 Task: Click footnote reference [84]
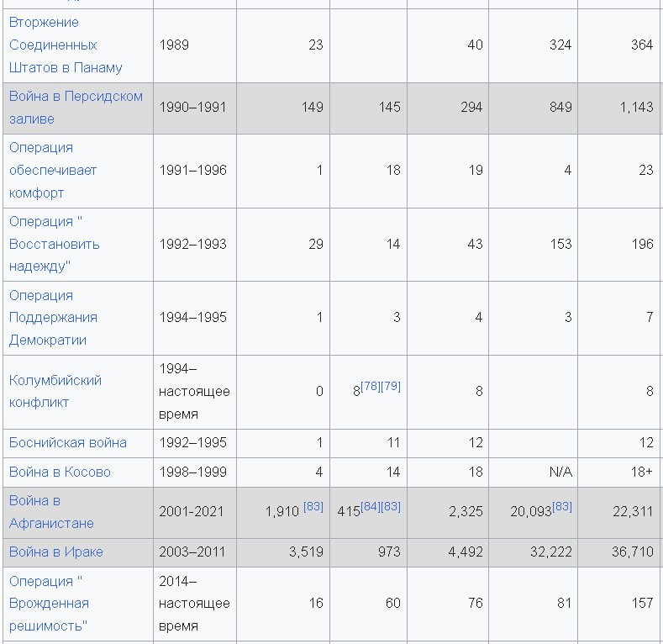pos(371,507)
